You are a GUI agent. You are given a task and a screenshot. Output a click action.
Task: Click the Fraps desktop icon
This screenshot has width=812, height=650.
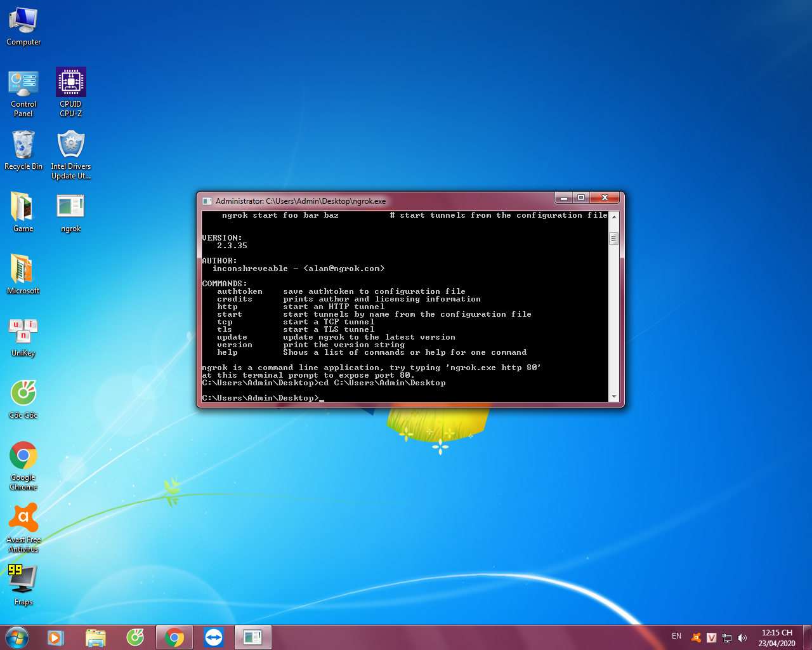[x=23, y=584]
